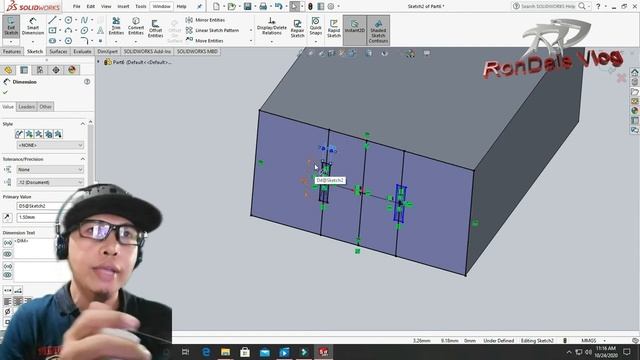This screenshot has height=360, width=640.
Task: Click Convert Entities tool
Action: click(x=136, y=26)
